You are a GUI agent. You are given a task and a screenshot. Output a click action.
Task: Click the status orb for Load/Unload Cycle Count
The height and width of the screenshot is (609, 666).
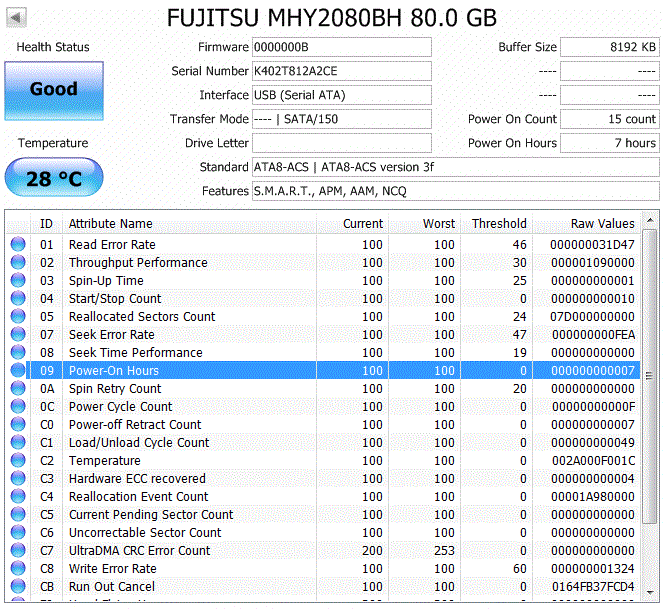coord(18,442)
